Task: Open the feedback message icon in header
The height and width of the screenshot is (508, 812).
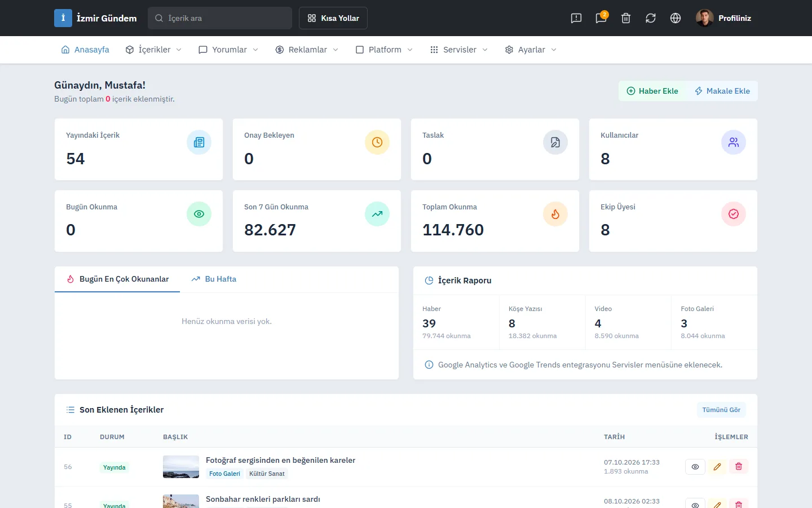Action: [x=576, y=18]
